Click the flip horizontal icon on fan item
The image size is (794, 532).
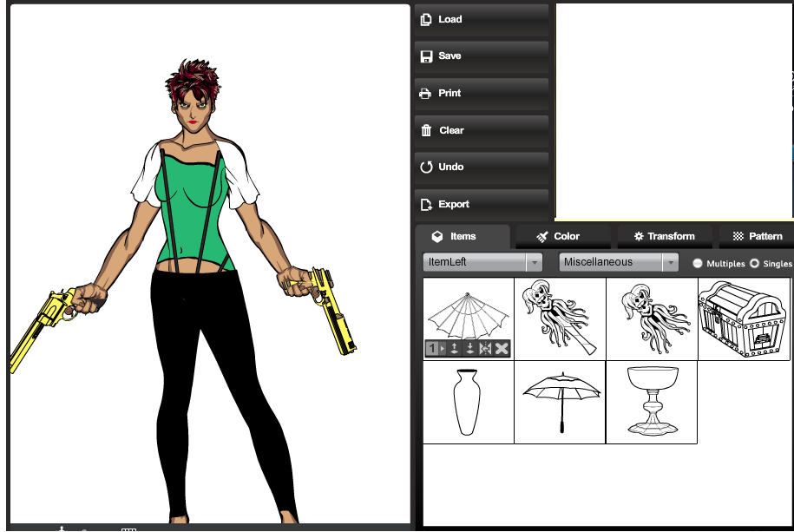pos(485,349)
